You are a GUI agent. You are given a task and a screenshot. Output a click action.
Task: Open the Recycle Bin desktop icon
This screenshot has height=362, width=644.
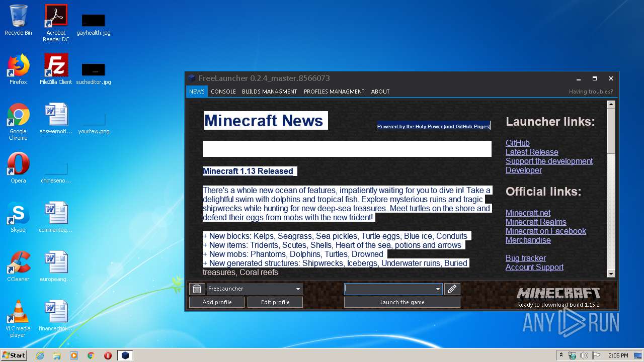pos(18,21)
